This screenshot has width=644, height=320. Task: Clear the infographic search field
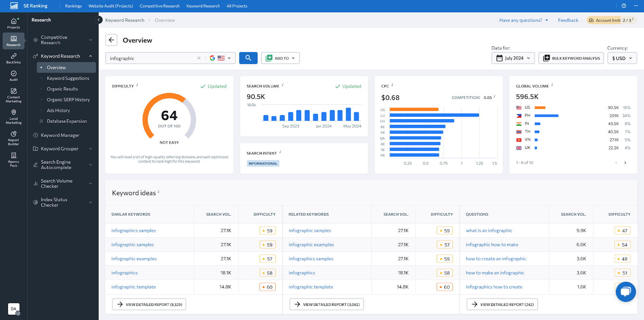199,58
